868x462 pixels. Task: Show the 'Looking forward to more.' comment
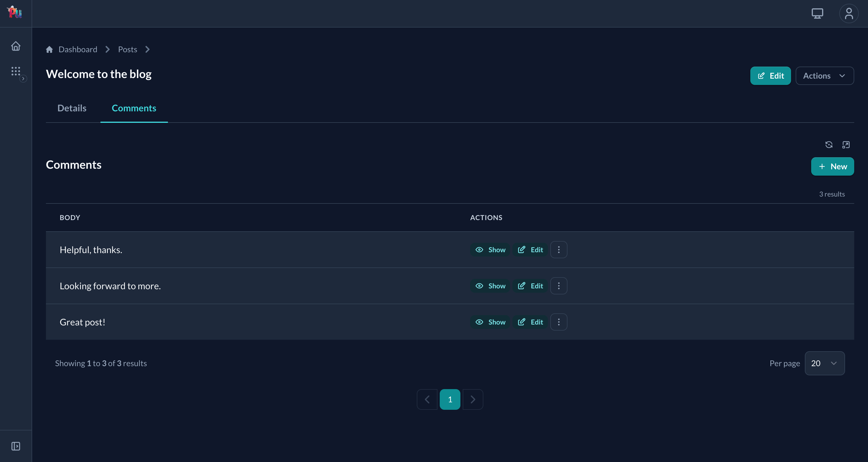point(490,286)
